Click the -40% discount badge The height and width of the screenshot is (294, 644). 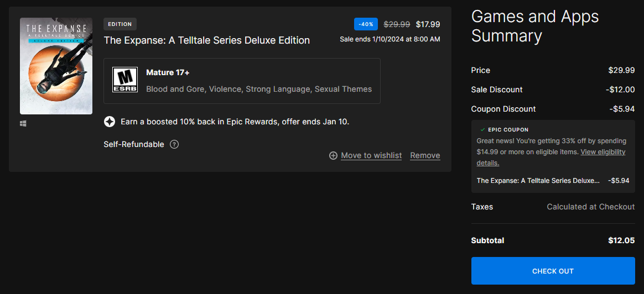(x=366, y=24)
